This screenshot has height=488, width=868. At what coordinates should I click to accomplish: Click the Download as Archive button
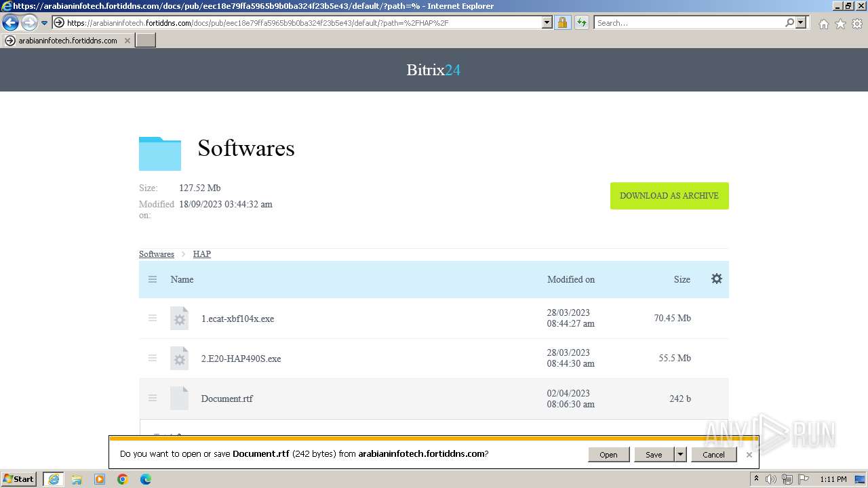(669, 196)
